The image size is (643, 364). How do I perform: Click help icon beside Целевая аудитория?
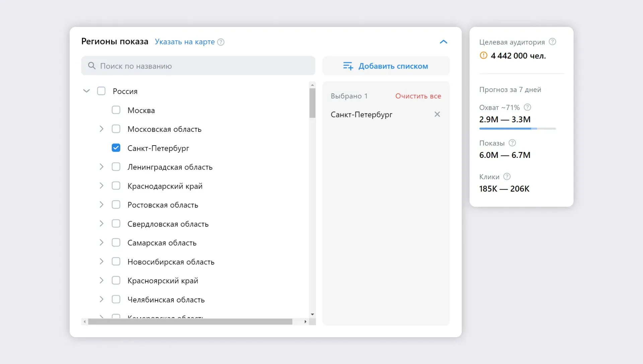[553, 42]
